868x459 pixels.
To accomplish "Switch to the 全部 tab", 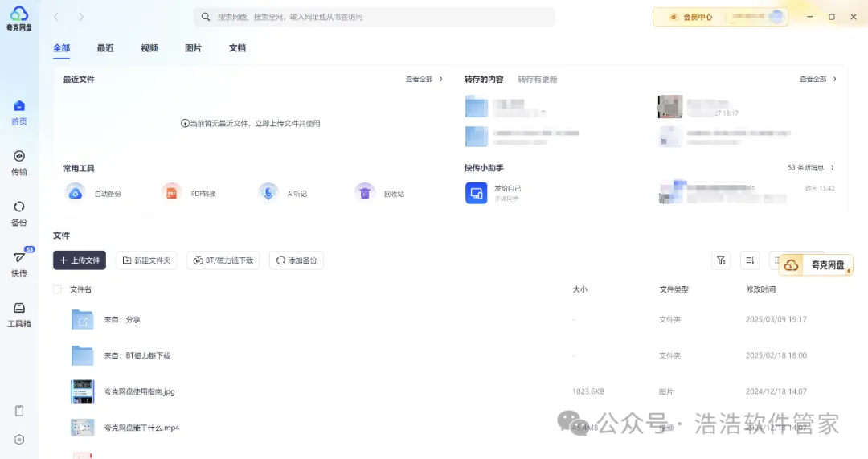I will click(x=61, y=48).
